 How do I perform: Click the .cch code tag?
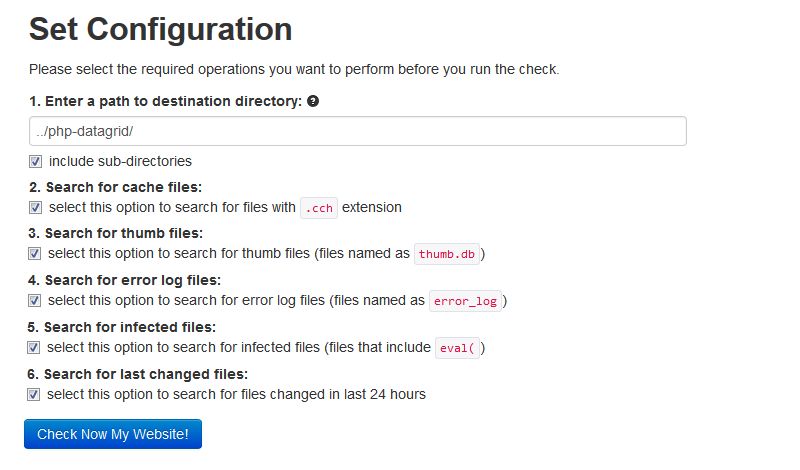pyautogui.click(x=319, y=208)
